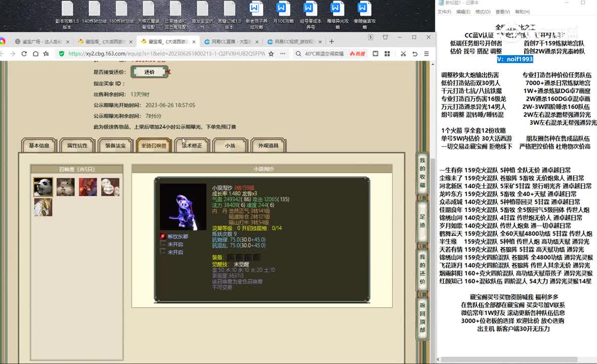Close the 鉴宝广场 browser tab
The width and height of the screenshot is (597, 364).
(68, 41)
